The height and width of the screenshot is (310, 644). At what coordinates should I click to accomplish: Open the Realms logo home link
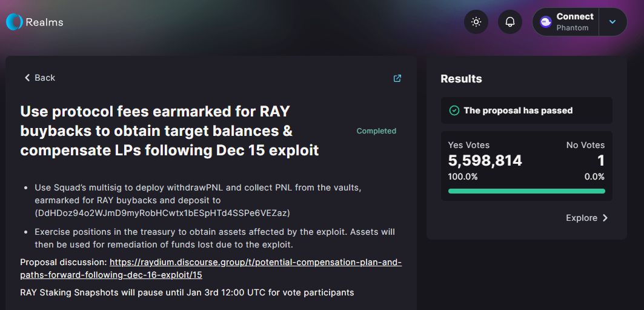(35, 22)
